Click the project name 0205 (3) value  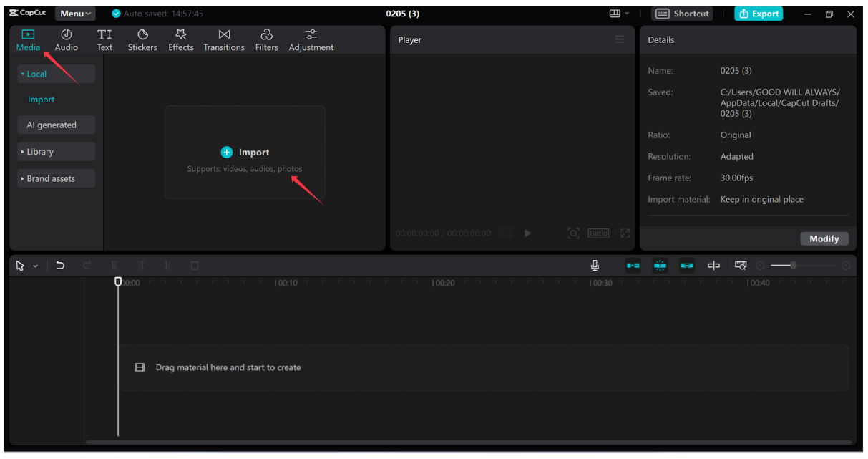pyautogui.click(x=736, y=71)
